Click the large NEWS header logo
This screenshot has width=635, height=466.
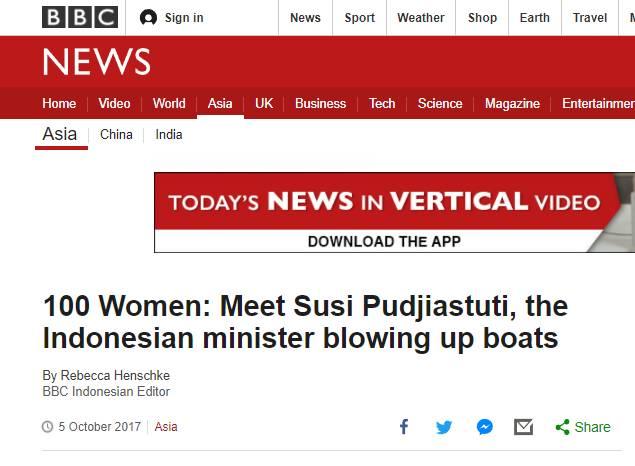coord(96,63)
